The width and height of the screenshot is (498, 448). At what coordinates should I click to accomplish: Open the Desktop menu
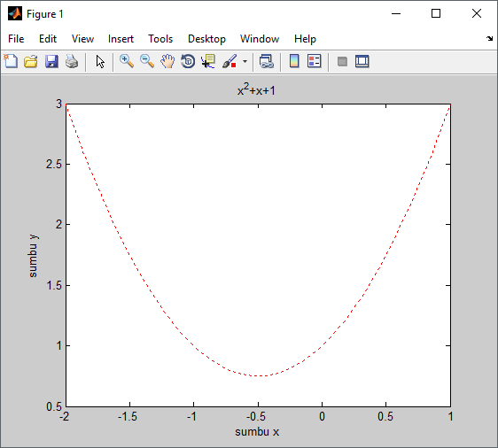[x=206, y=39]
